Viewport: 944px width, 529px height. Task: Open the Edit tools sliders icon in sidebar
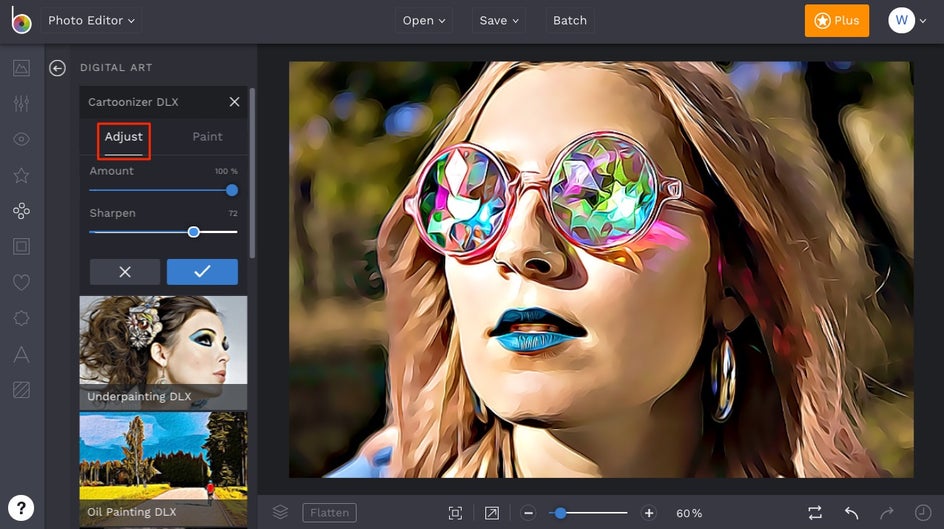pos(21,104)
